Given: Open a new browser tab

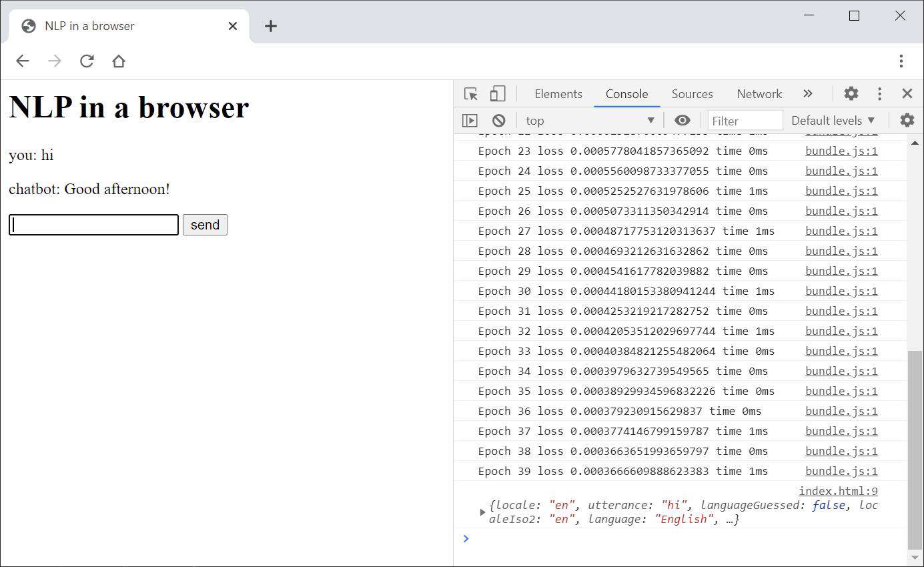Looking at the screenshot, I should [270, 26].
